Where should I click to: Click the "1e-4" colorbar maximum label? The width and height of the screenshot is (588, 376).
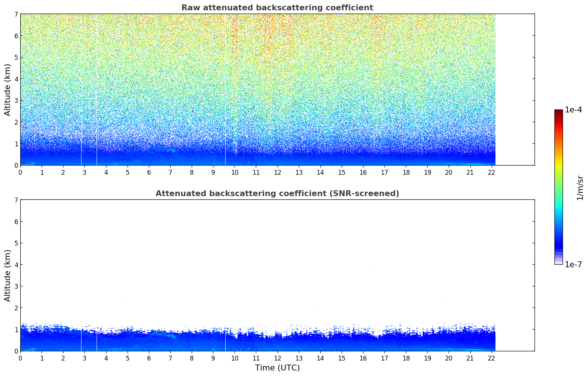pyautogui.click(x=573, y=110)
